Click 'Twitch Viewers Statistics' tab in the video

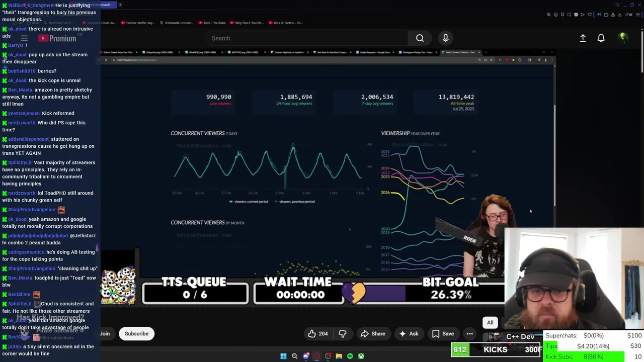[460, 52]
